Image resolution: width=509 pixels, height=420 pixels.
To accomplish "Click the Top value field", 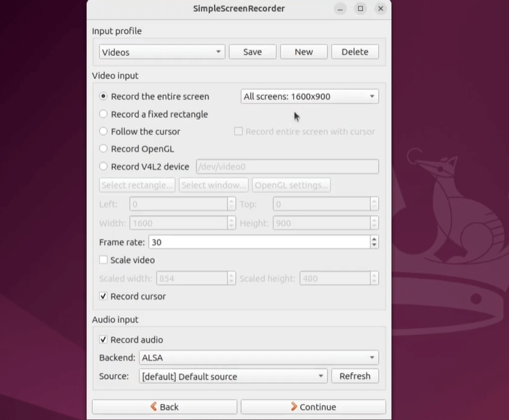I will 321,204.
